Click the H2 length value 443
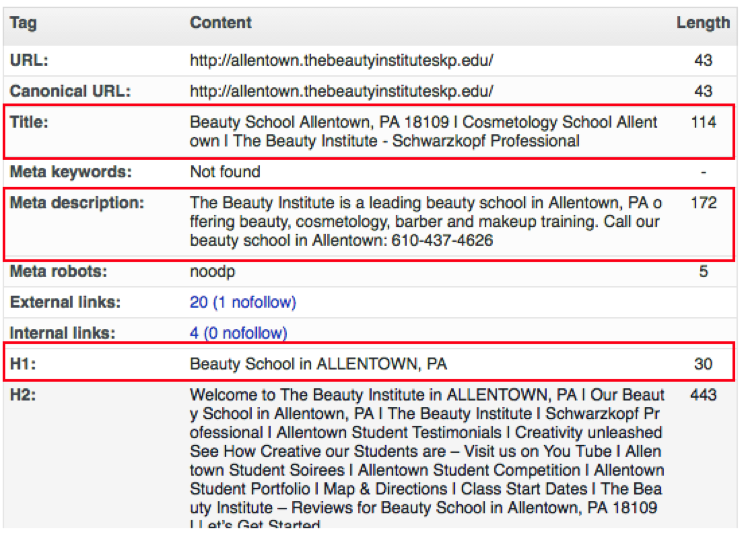The image size is (747, 537). (x=703, y=395)
